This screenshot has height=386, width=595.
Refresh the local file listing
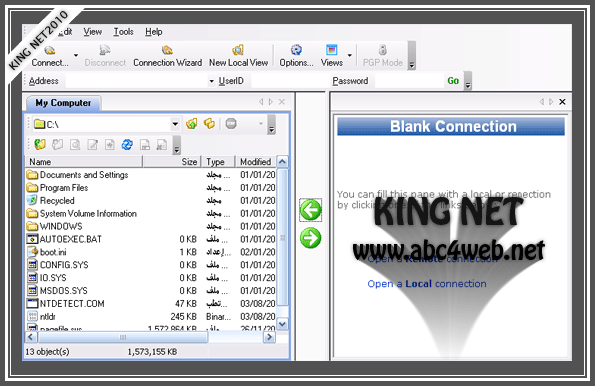point(127,145)
